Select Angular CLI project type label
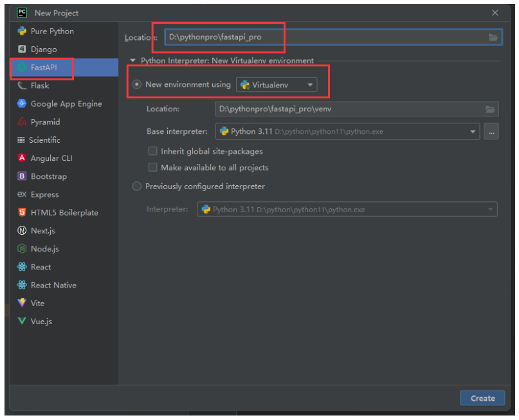 point(51,158)
